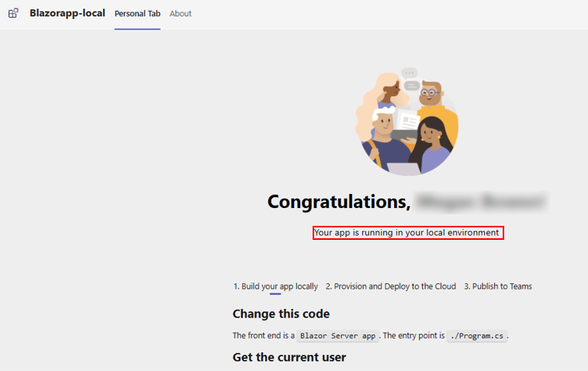Click the ./Program.cs code label

477,336
